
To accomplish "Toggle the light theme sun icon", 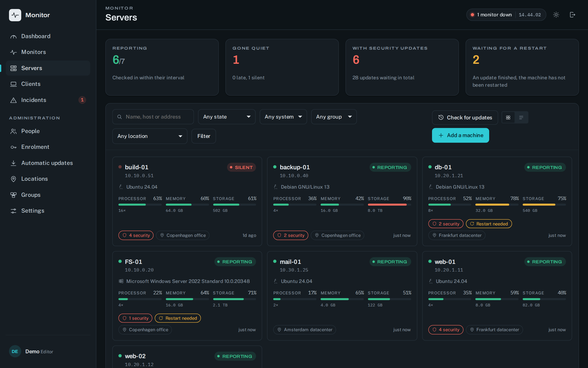I will point(556,15).
